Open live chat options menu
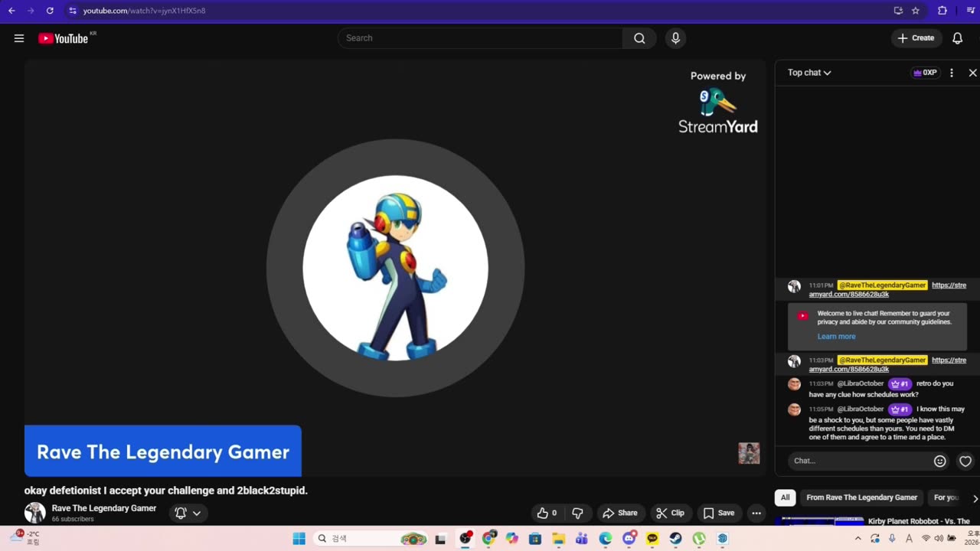The image size is (980, 551). [952, 73]
